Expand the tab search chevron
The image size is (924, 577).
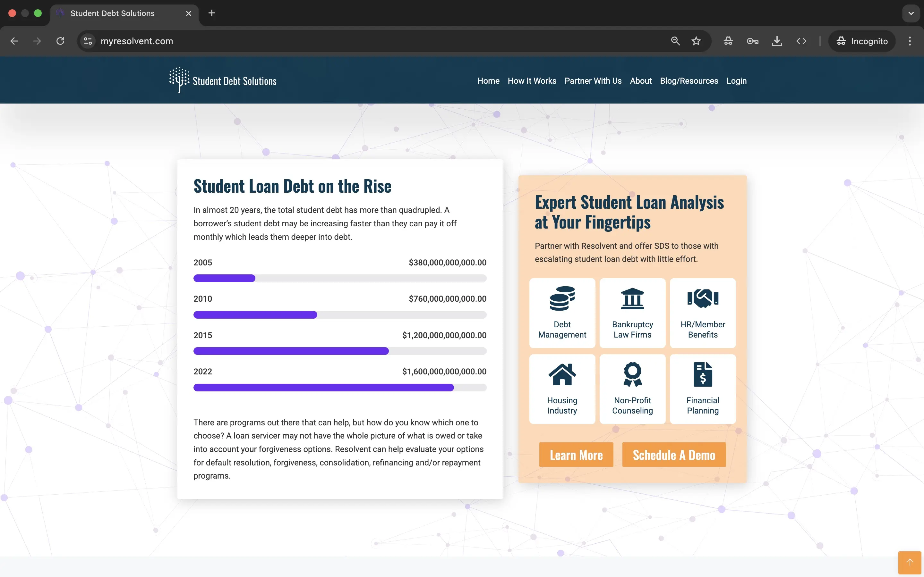point(911,13)
